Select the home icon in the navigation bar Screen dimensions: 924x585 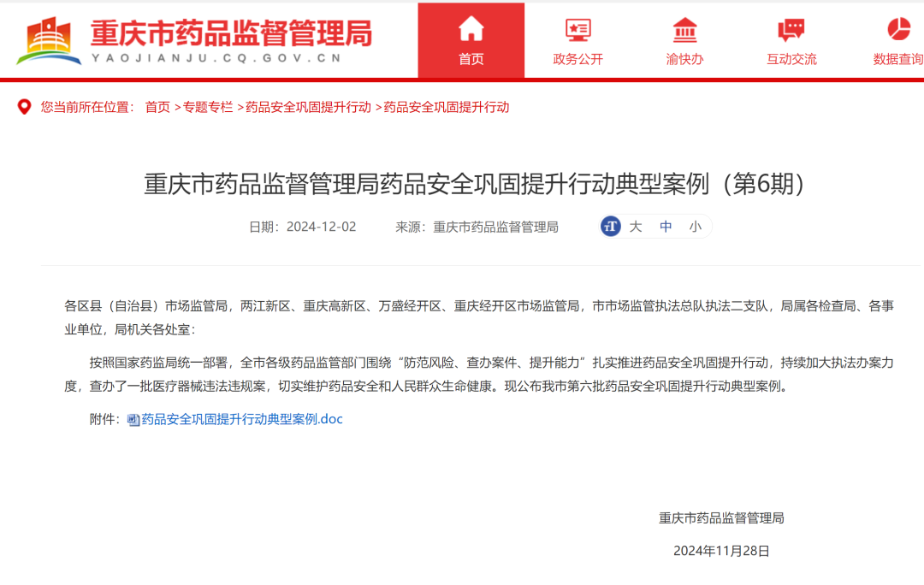tap(470, 29)
